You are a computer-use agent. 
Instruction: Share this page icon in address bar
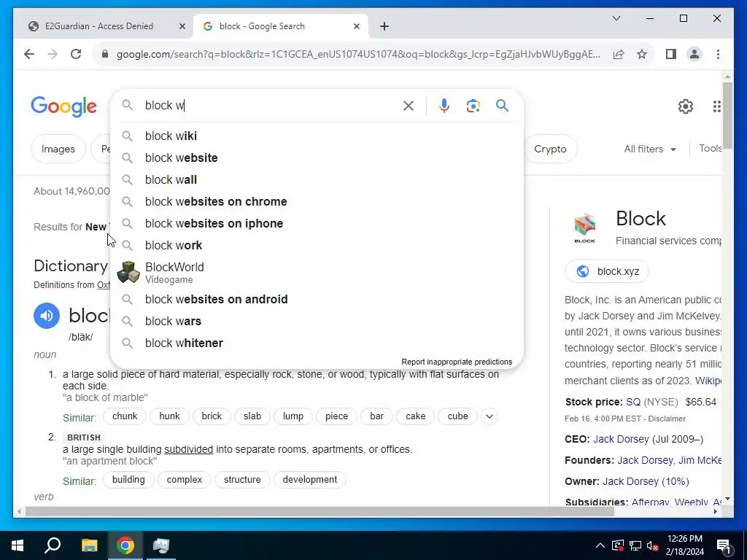(619, 54)
